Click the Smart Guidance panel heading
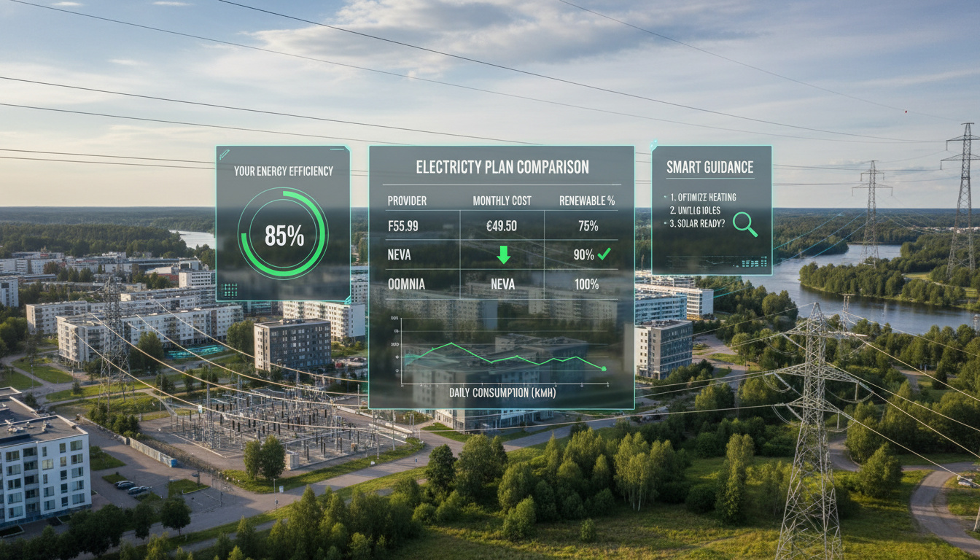The image size is (980, 560). point(709,167)
